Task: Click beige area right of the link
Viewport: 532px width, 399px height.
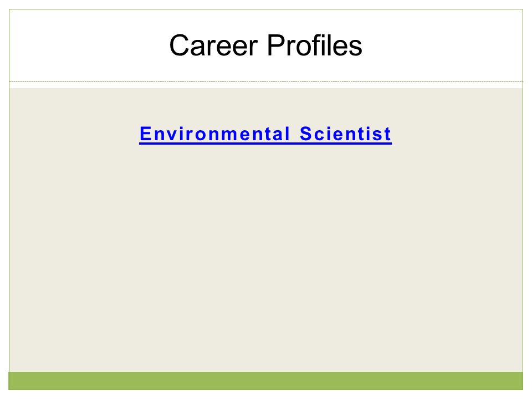Action: point(457,134)
